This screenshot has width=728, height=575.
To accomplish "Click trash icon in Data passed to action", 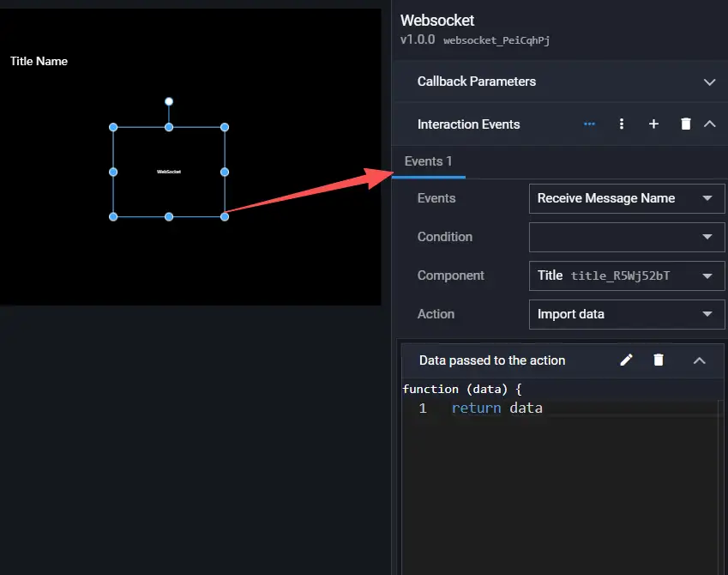I will coord(659,360).
